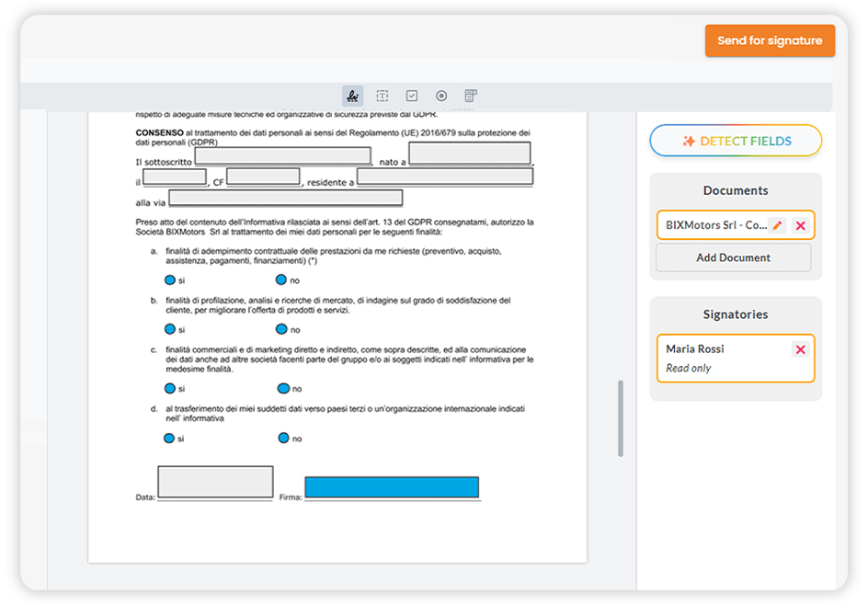Click the red X to remove BIXMotors Srl document
This screenshot has width=868, height=605.
click(x=802, y=224)
